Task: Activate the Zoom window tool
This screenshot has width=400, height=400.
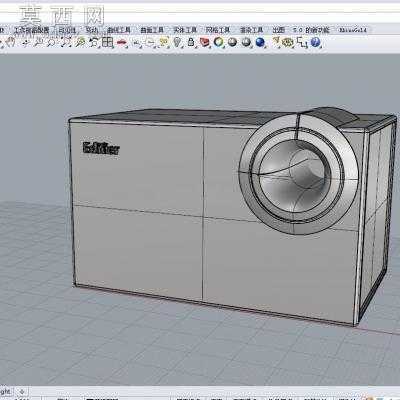Action: click(x=52, y=42)
